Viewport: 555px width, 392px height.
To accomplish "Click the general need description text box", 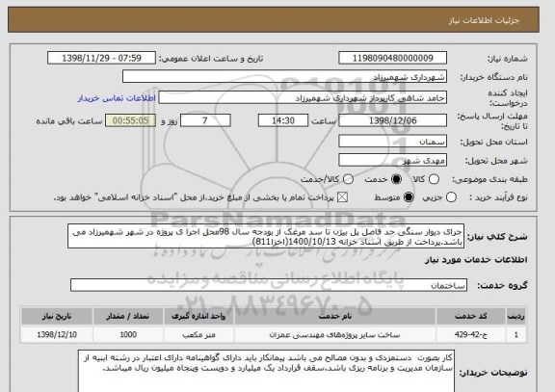I will [266, 236].
